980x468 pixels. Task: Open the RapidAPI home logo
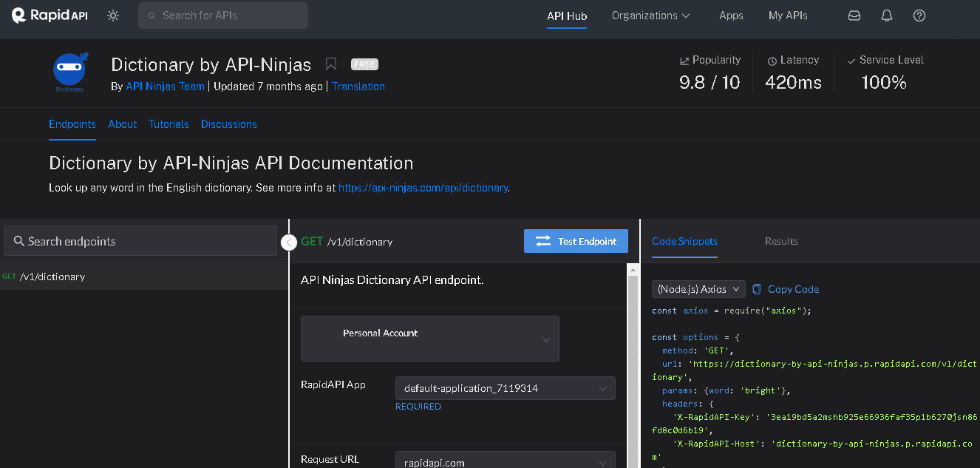pos(50,15)
